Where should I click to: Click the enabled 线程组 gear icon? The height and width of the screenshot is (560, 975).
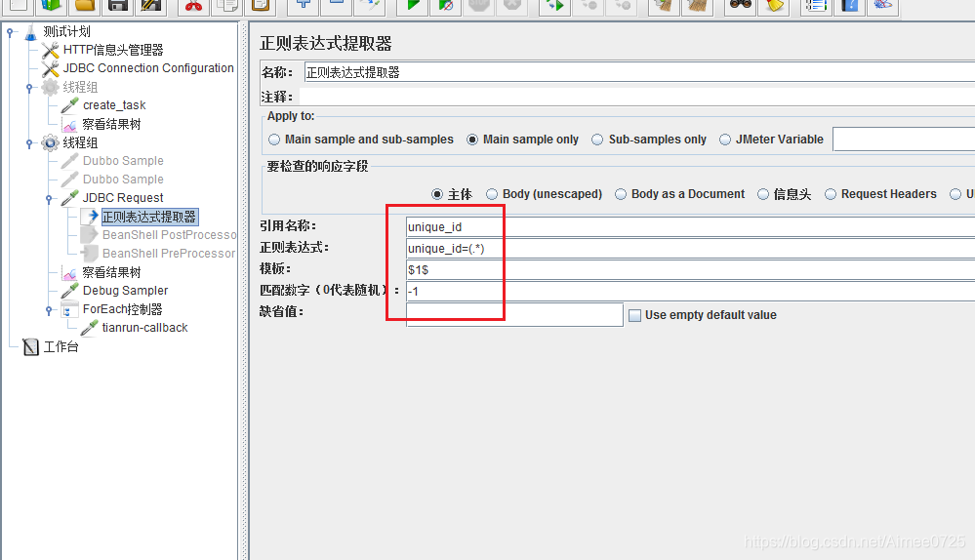[x=51, y=143]
